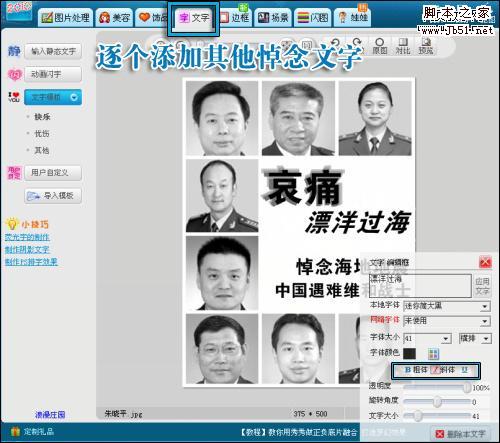Click the 用户自定义 button
The width and height of the screenshot is (500, 443).
click(x=53, y=173)
